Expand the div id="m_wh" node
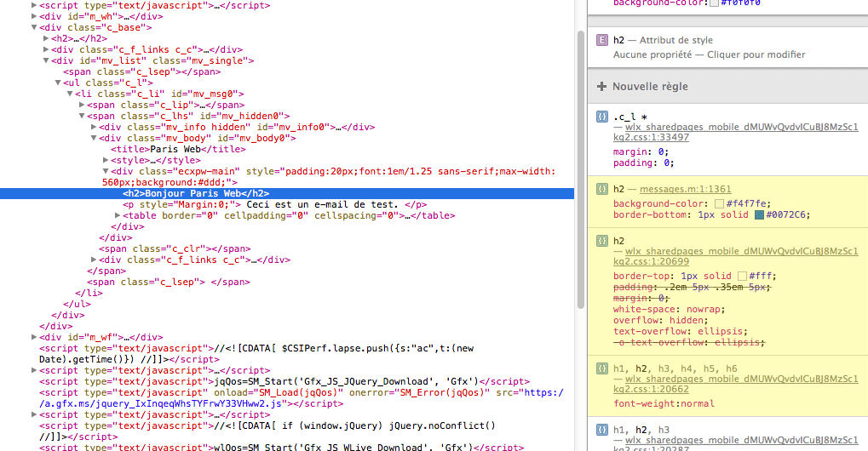Viewport: 868px width, 451px height. pyautogui.click(x=34, y=16)
